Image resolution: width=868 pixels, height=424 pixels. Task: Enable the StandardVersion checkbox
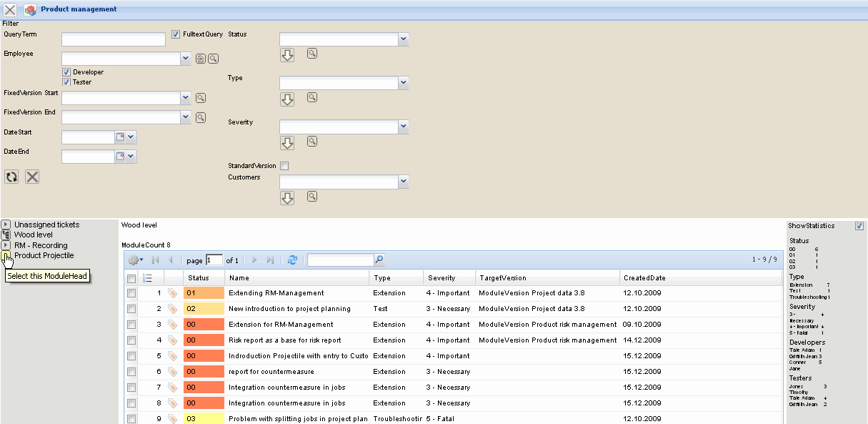point(284,165)
